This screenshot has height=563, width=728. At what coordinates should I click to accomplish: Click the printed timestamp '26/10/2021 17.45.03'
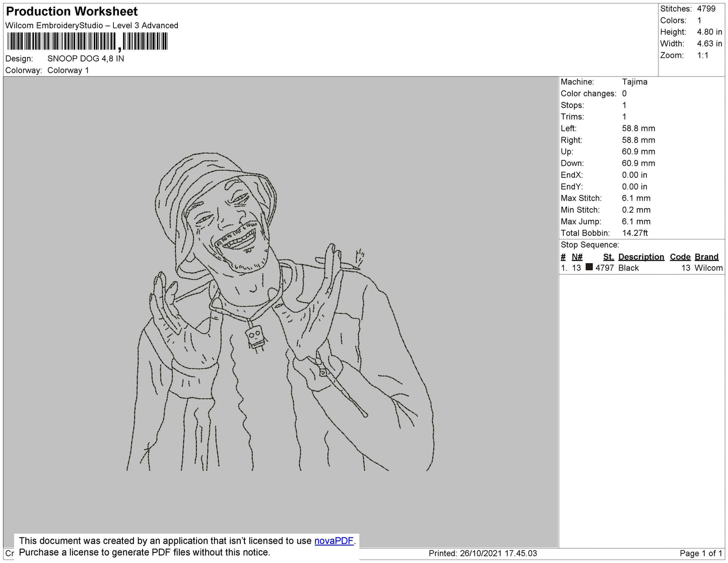click(x=498, y=553)
